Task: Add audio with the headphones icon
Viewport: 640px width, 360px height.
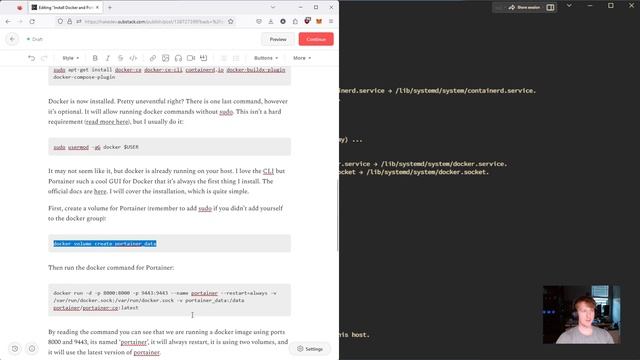Action: 178,58
